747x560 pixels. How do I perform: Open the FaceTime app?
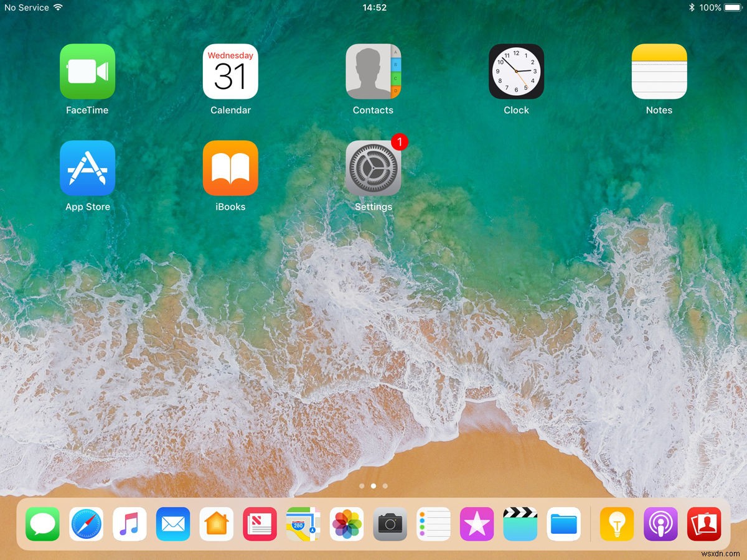(x=87, y=72)
